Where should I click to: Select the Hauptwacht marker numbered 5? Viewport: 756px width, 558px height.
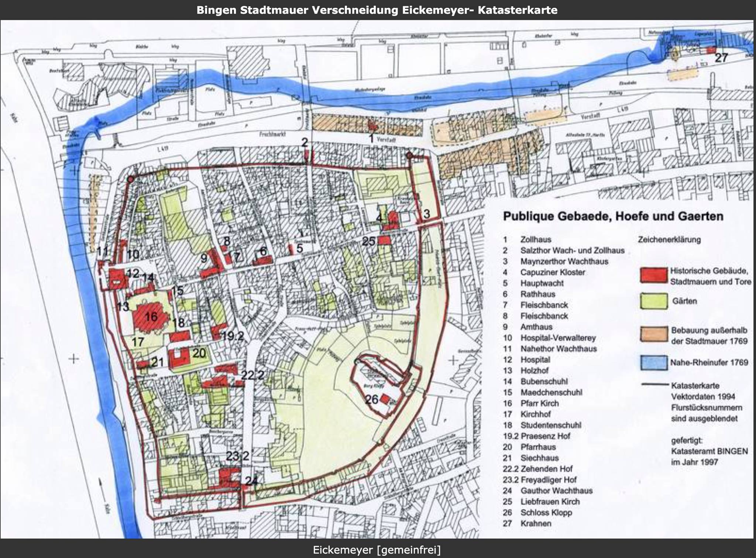(299, 248)
